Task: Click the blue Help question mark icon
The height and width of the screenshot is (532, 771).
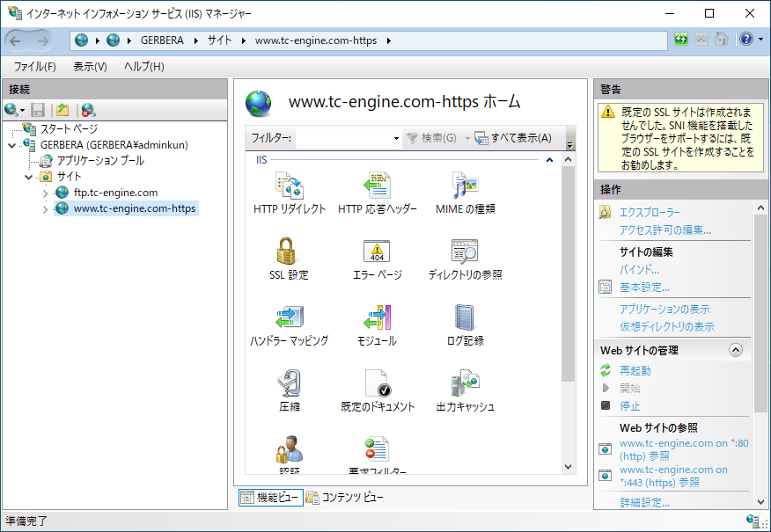Action: pyautogui.click(x=746, y=40)
